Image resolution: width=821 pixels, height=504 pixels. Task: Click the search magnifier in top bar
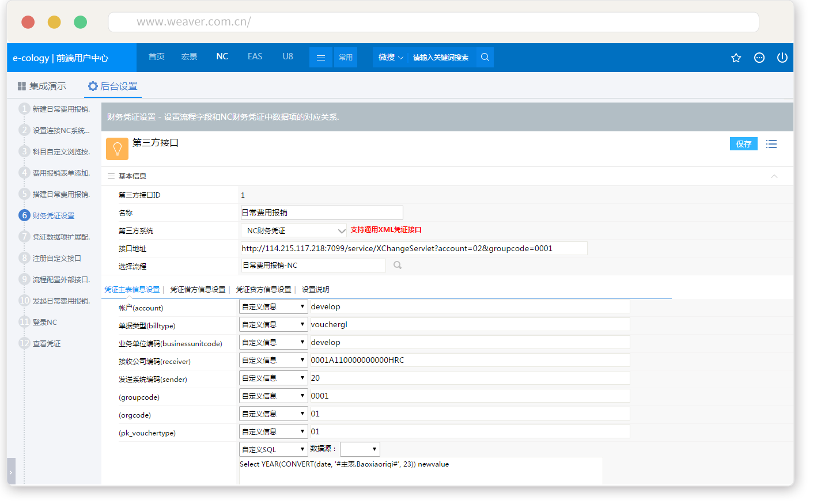pos(485,57)
